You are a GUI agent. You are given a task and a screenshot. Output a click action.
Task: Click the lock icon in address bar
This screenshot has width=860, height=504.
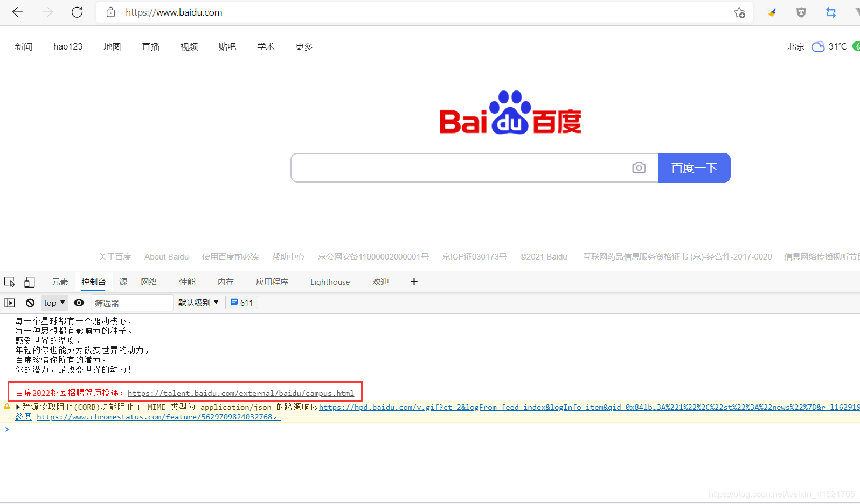point(110,12)
